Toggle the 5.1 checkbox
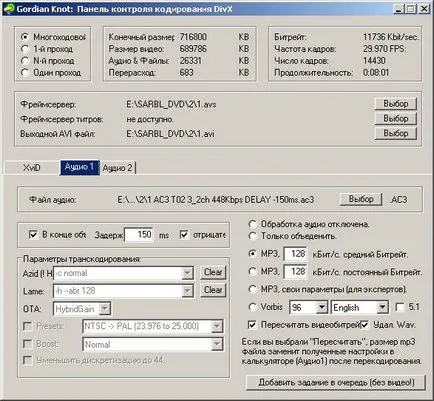The image size is (434, 401). pos(399,307)
